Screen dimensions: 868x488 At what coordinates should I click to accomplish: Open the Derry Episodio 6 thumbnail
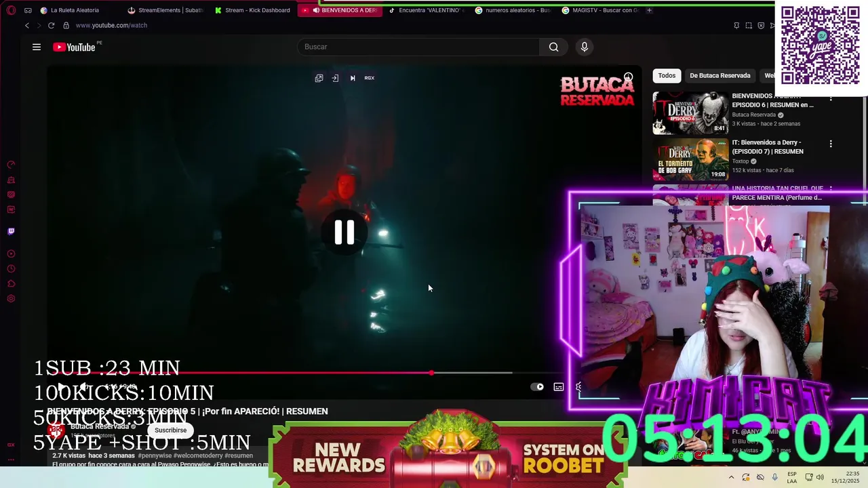(x=690, y=113)
